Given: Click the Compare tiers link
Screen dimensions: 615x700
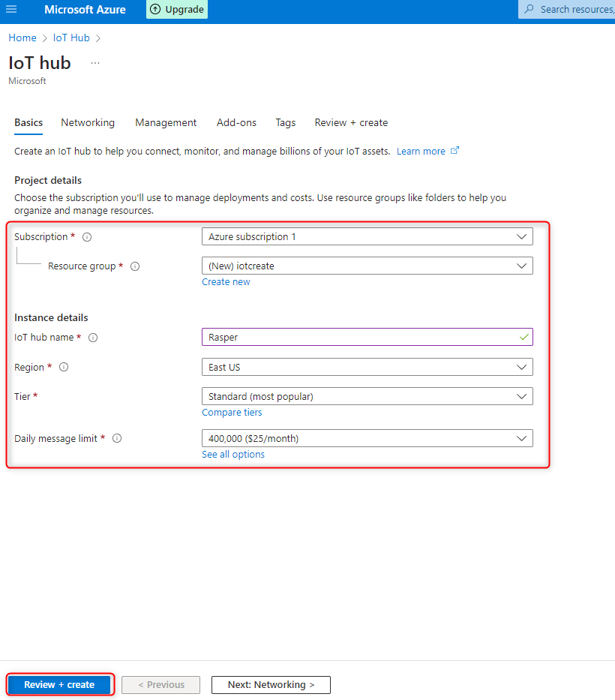Looking at the screenshot, I should pyautogui.click(x=232, y=413).
